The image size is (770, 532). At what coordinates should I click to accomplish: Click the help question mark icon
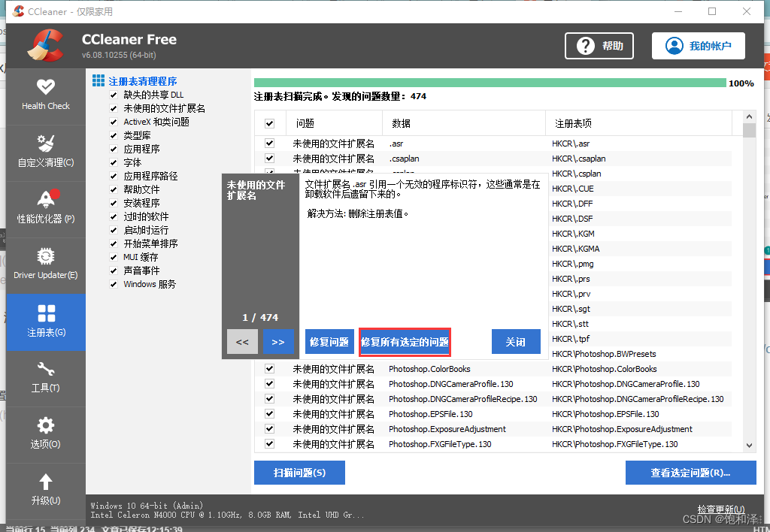(x=585, y=46)
